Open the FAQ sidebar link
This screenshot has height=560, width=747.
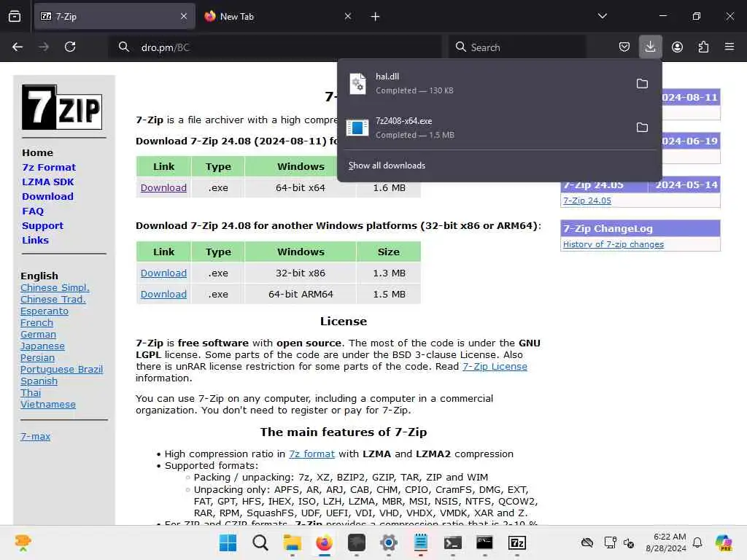pyautogui.click(x=33, y=211)
